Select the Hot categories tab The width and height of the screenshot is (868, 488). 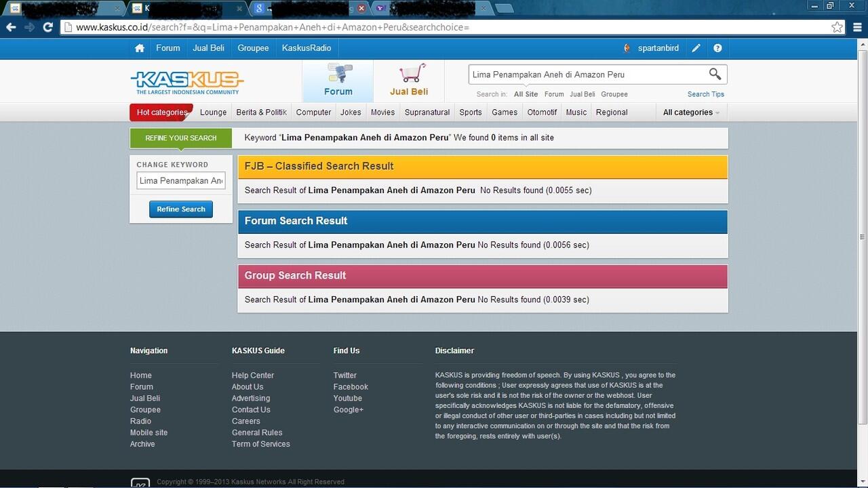161,113
